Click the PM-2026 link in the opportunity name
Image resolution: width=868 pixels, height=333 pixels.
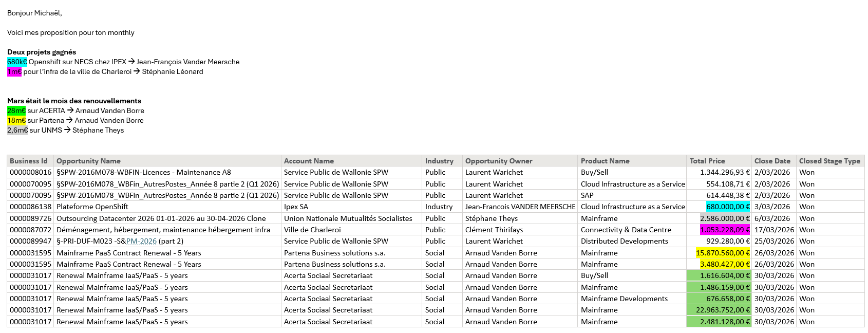[x=141, y=241]
